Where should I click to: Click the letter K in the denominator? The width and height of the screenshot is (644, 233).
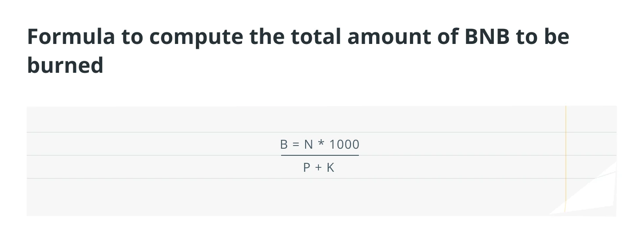[x=330, y=168]
